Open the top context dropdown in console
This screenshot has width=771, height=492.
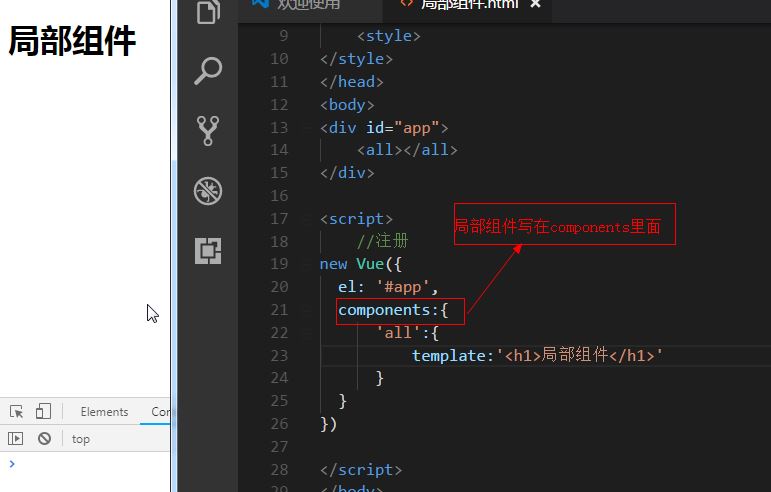click(x=81, y=439)
